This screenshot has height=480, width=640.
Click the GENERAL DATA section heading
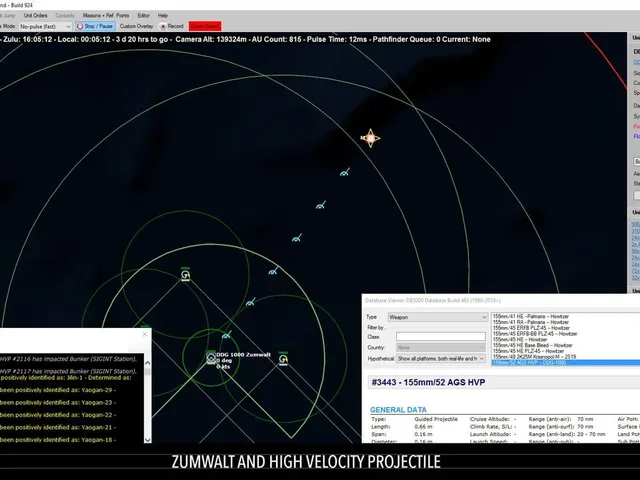tap(398, 410)
